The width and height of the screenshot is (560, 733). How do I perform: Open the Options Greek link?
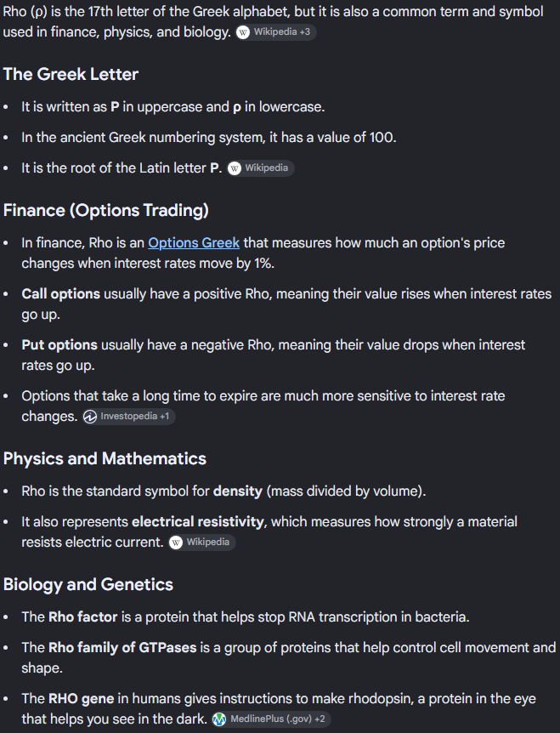pyautogui.click(x=194, y=242)
